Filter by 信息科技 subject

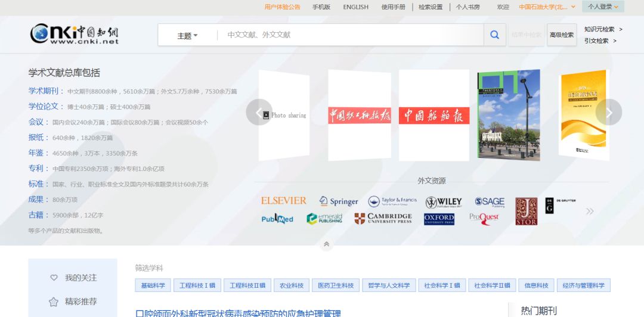point(537,285)
